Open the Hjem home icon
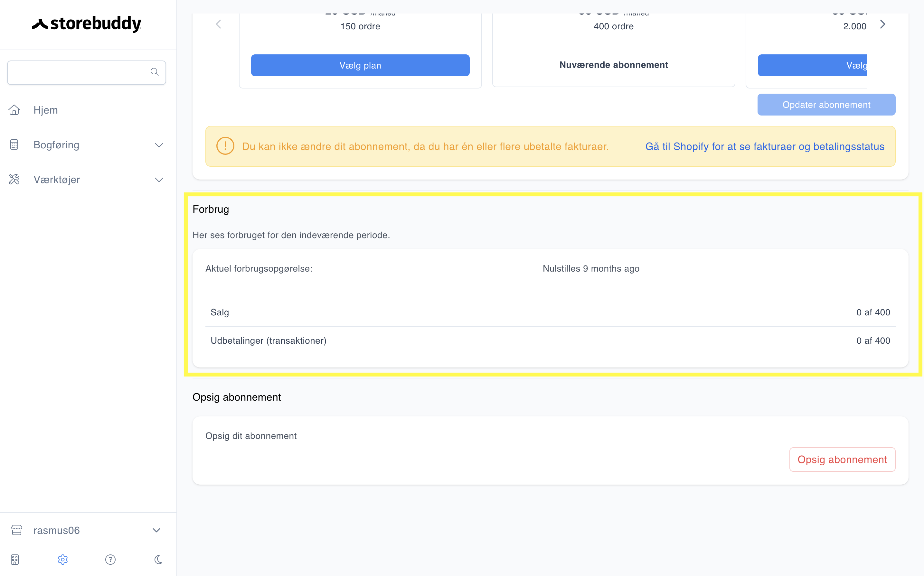924x576 pixels. coord(14,110)
